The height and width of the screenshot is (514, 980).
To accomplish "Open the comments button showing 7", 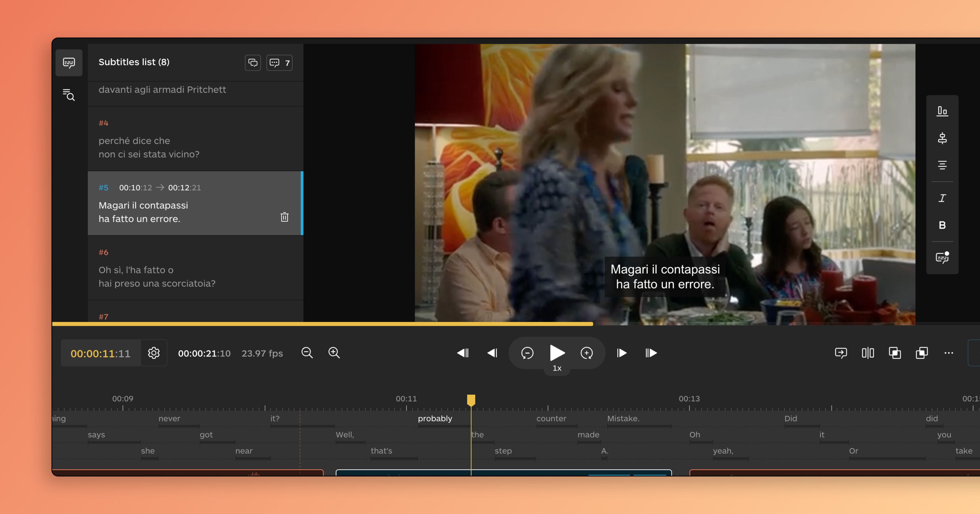I will pyautogui.click(x=279, y=63).
